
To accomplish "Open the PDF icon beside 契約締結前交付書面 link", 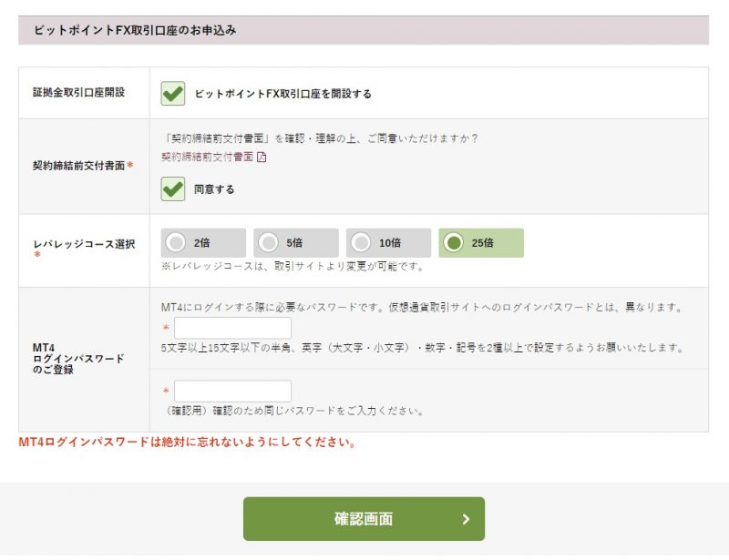I will coord(262,157).
